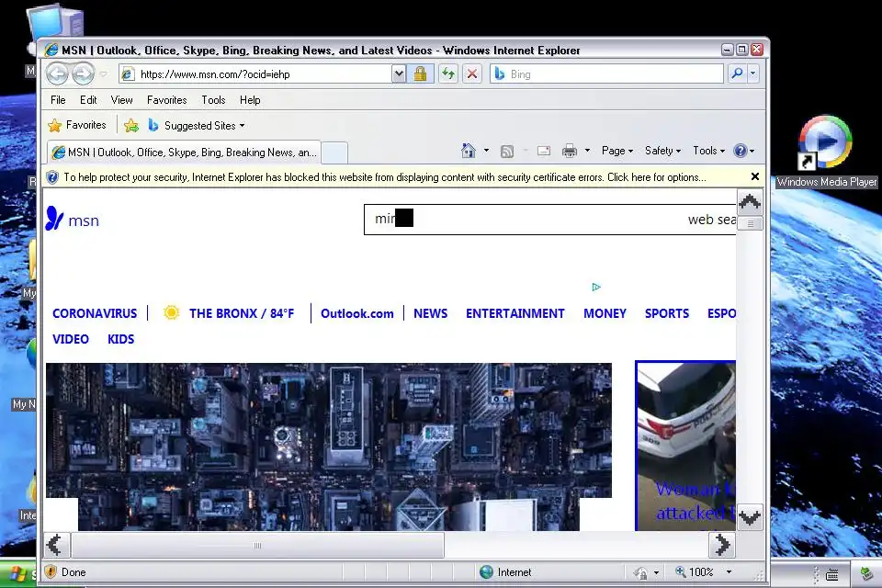Image resolution: width=882 pixels, height=588 pixels.
Task: Go back with the Back arrow button
Action: point(57,73)
